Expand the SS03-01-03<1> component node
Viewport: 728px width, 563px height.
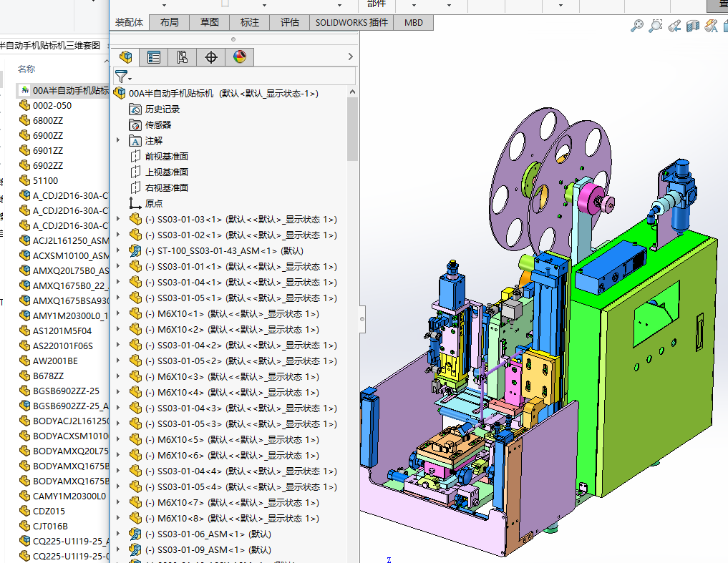pos(119,220)
